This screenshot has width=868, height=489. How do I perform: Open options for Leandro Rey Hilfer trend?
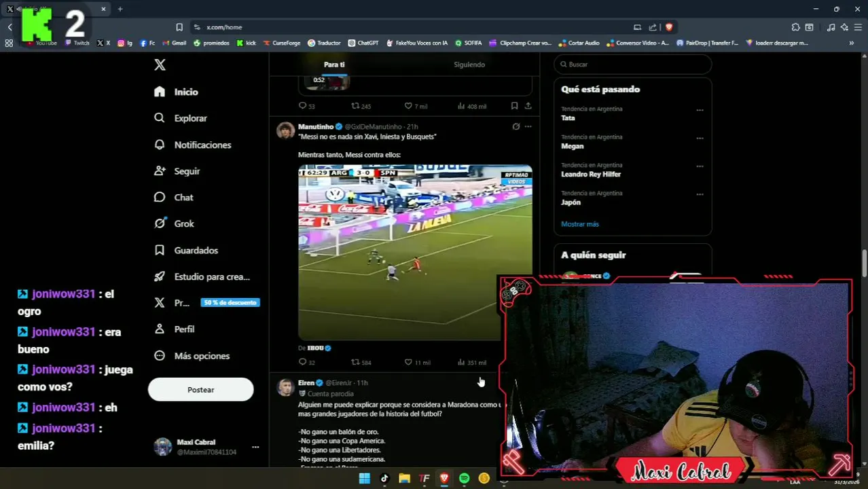click(x=700, y=166)
